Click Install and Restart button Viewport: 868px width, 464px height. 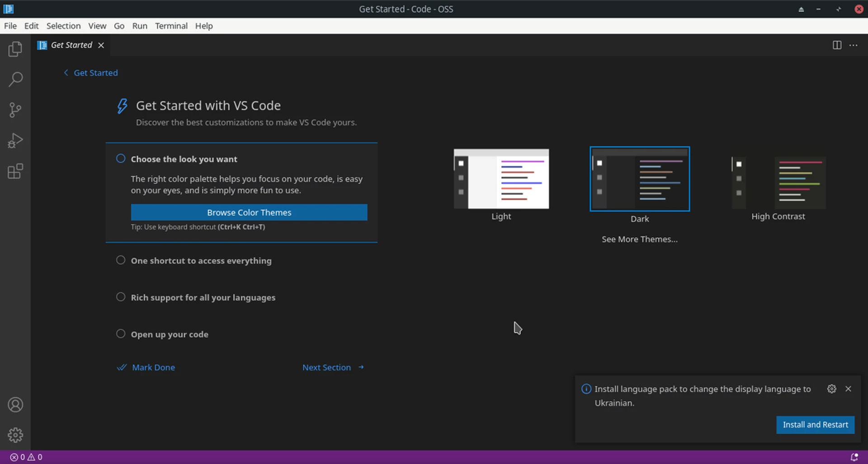pyautogui.click(x=815, y=425)
